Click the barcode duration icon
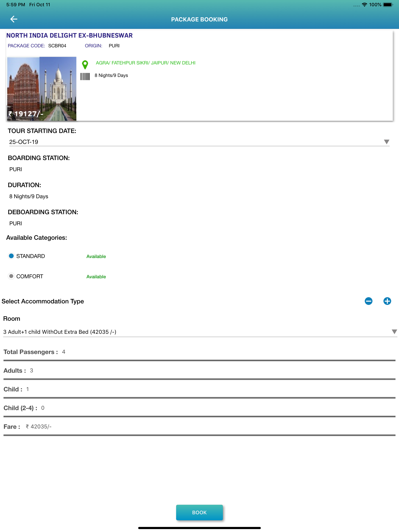 pyautogui.click(x=85, y=77)
